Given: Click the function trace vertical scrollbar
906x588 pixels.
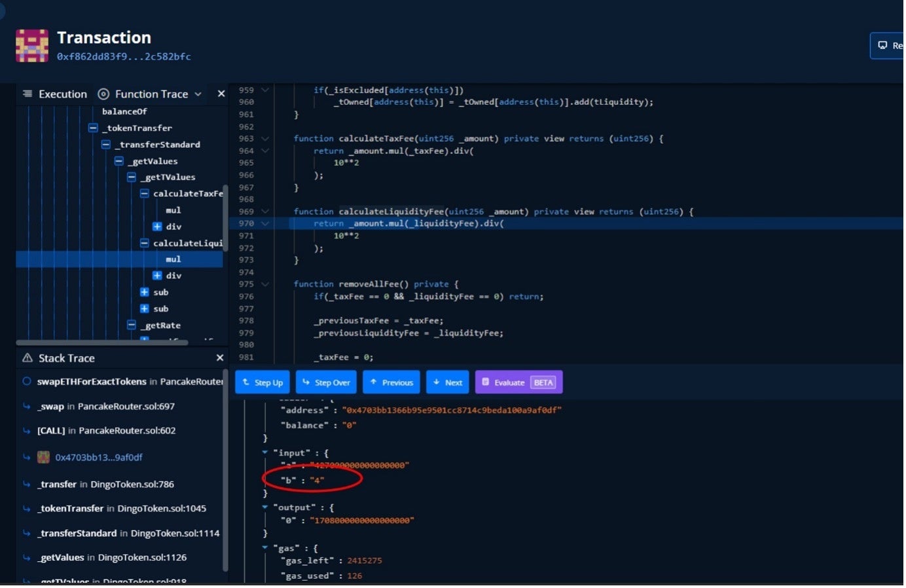Looking at the screenshot, I should tap(225, 219).
